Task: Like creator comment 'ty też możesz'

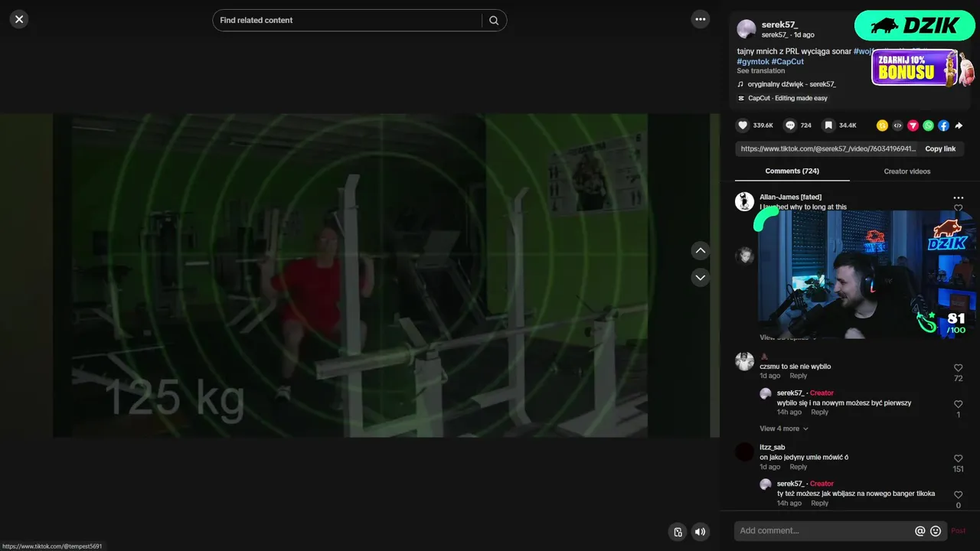Action: (958, 495)
